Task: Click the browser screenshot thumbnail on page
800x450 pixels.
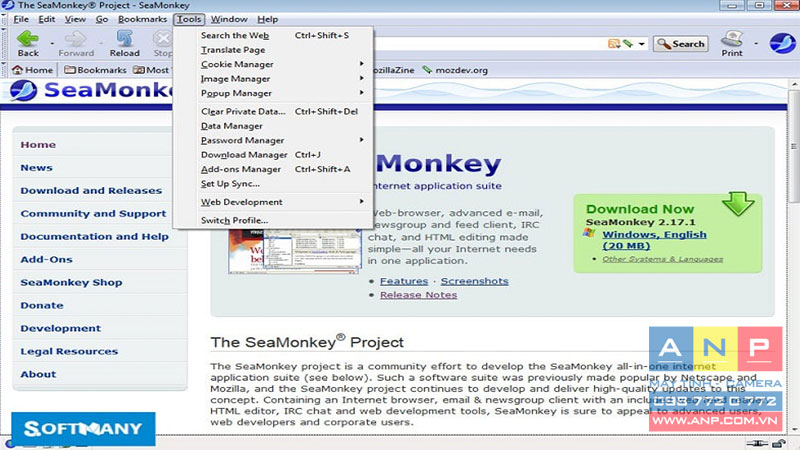Action: click(x=295, y=251)
